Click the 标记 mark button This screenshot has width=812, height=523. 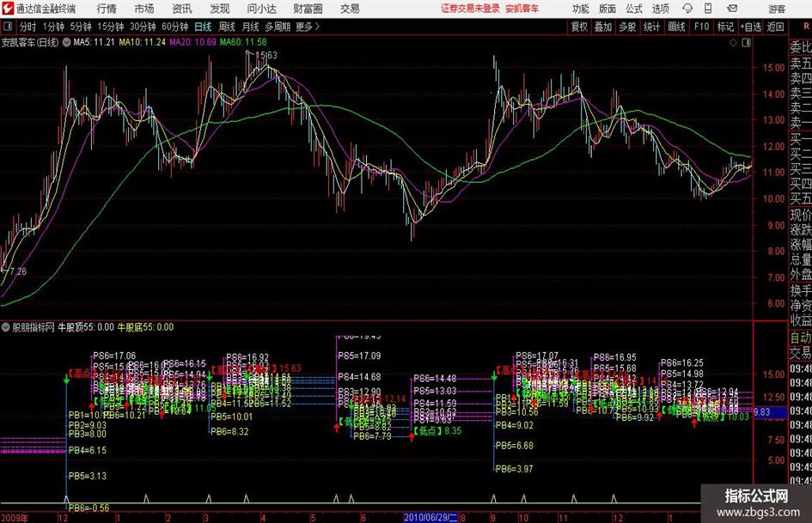coord(725,27)
